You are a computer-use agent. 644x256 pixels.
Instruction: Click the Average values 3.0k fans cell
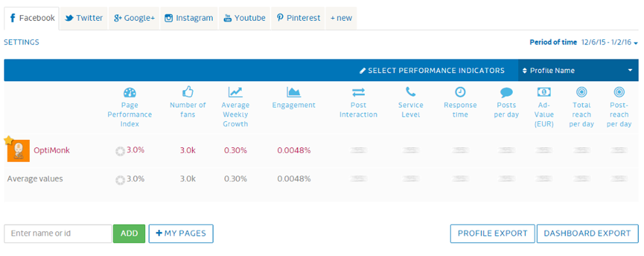[188, 179]
